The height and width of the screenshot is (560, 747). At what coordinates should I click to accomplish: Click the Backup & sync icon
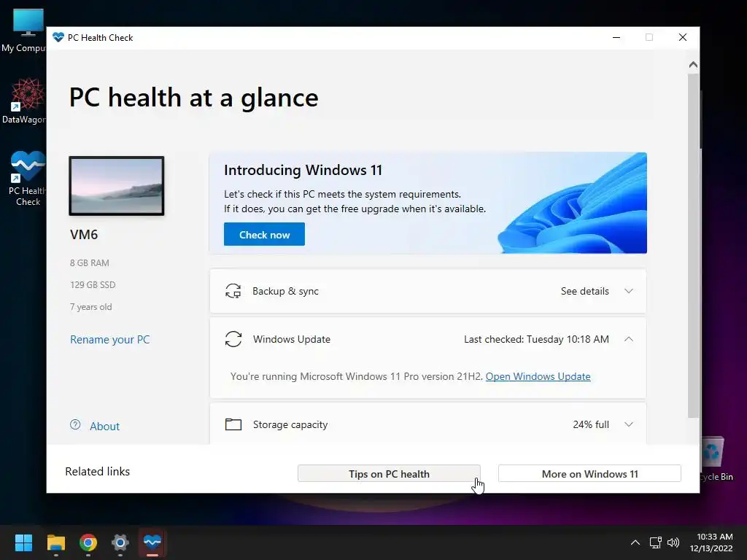233,291
